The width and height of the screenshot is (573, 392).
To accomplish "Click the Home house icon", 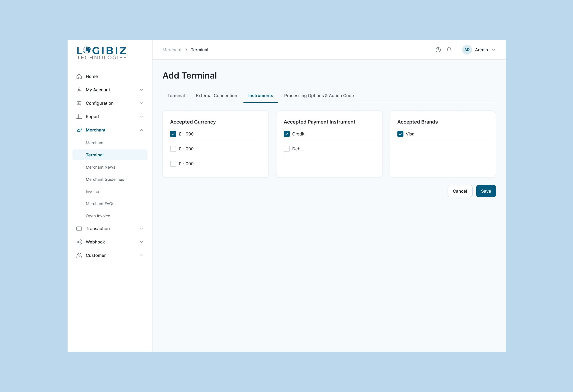I will [x=79, y=77].
